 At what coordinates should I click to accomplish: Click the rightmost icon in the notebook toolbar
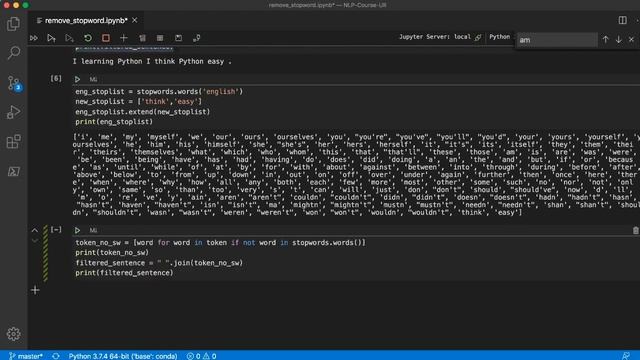[196, 38]
